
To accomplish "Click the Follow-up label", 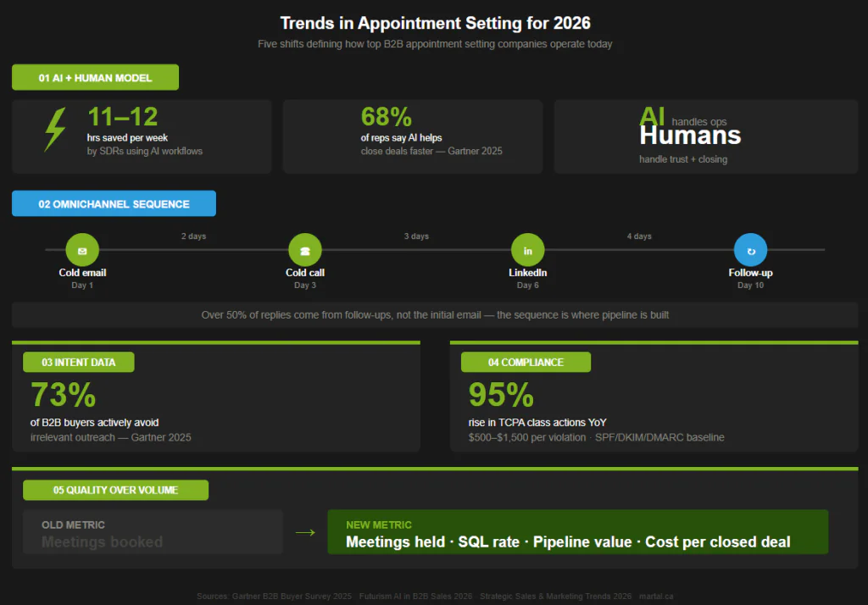I will [x=751, y=272].
